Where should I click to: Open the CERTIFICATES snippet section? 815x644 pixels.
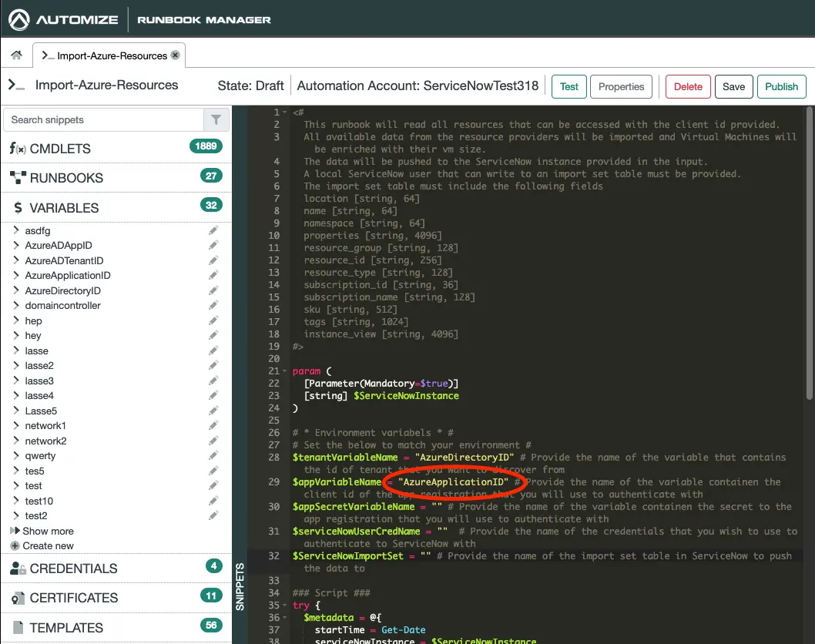click(x=116, y=598)
